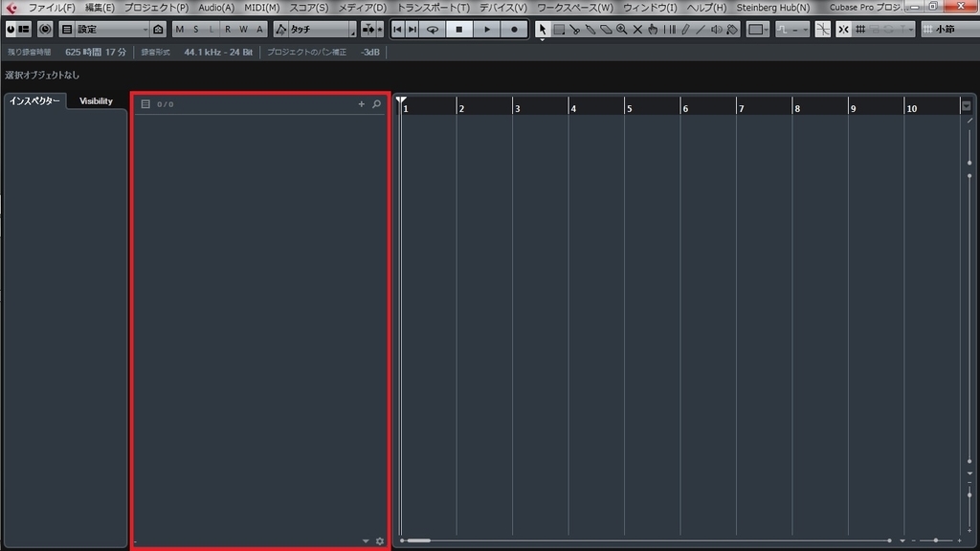Select the Zoom magnifier tool

point(622,30)
